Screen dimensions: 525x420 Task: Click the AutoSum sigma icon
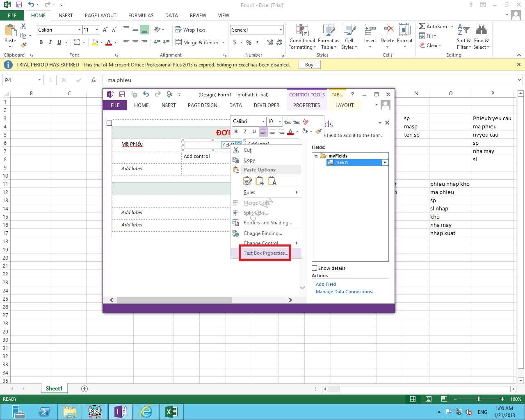pyautogui.click(x=422, y=26)
